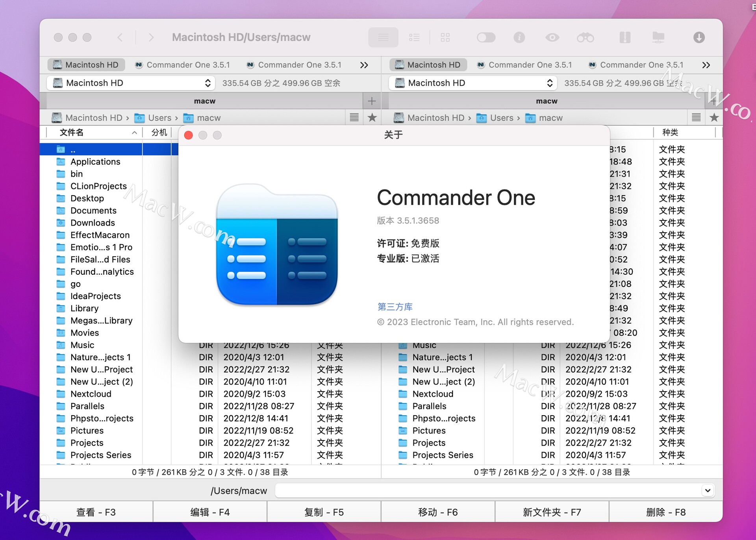Open search with binoculars icon
Screen dimensions: 756x540
click(586, 37)
